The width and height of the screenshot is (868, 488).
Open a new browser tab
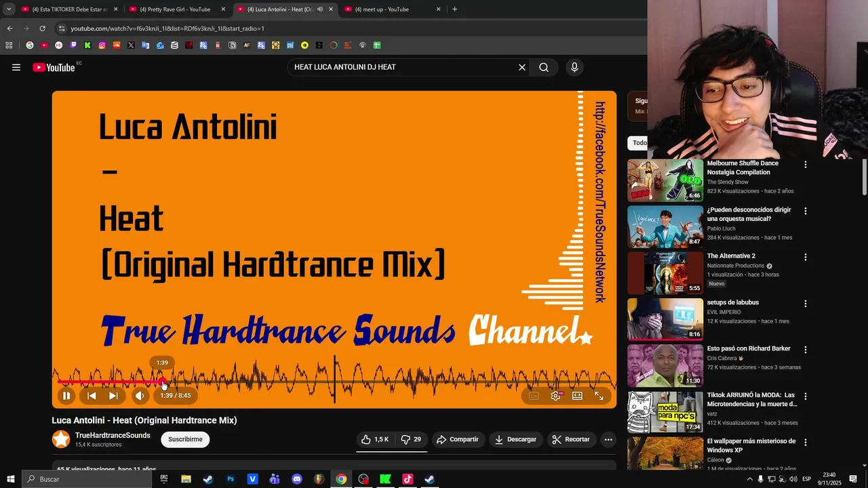454,9
